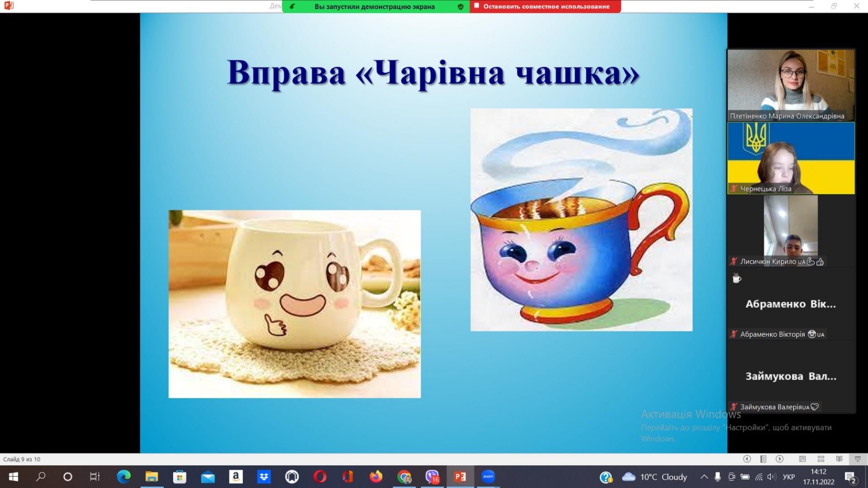868x488 pixels.
Task: Select Лисичкін Кирило video tile
Action: tap(791, 230)
